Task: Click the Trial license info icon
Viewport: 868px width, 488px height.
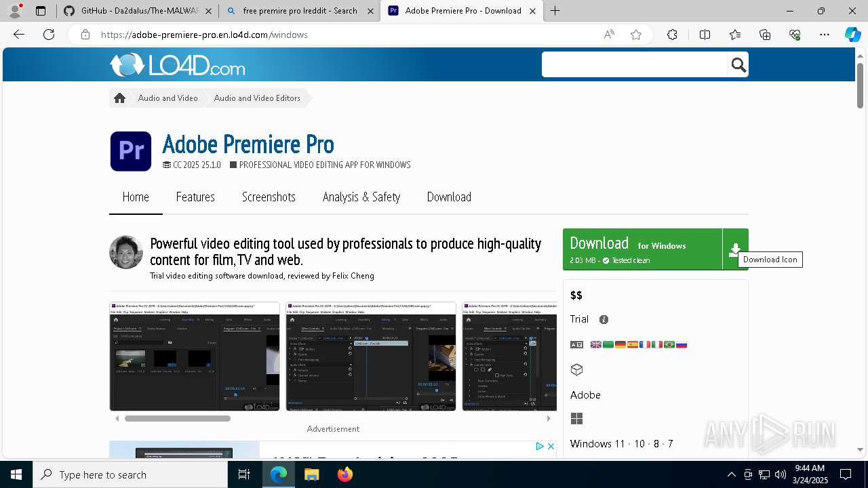Action: pos(604,319)
